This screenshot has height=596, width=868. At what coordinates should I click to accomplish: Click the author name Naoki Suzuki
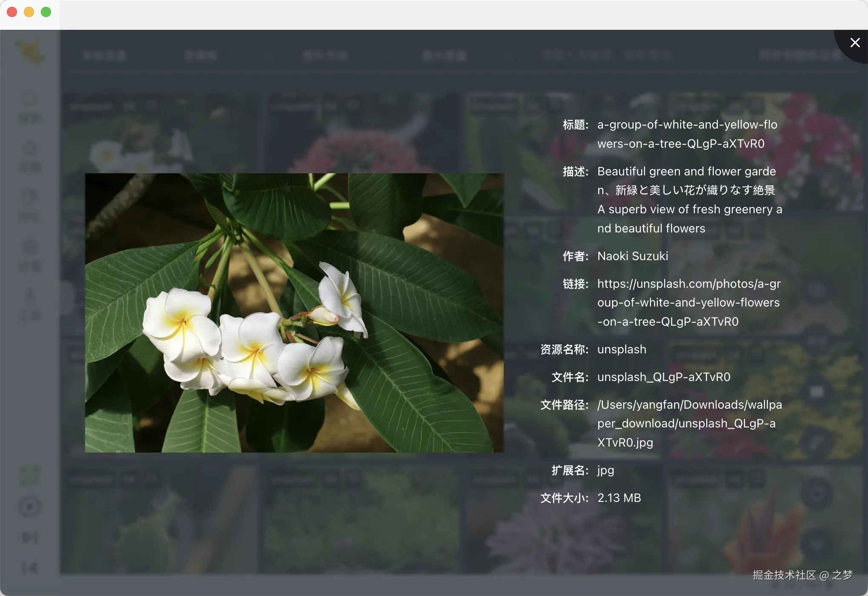pyautogui.click(x=633, y=256)
